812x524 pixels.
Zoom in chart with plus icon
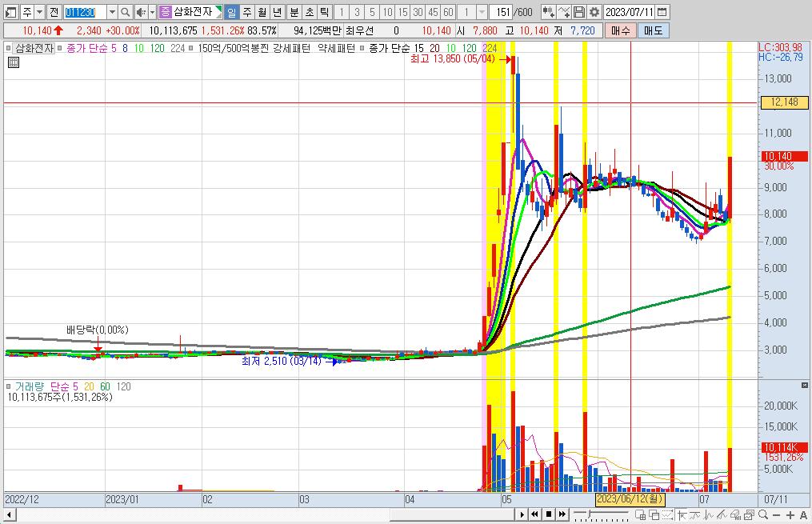click(790, 515)
